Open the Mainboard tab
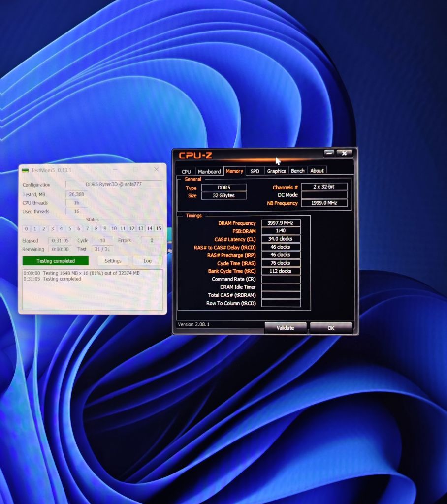The image size is (447, 504). pyautogui.click(x=209, y=171)
